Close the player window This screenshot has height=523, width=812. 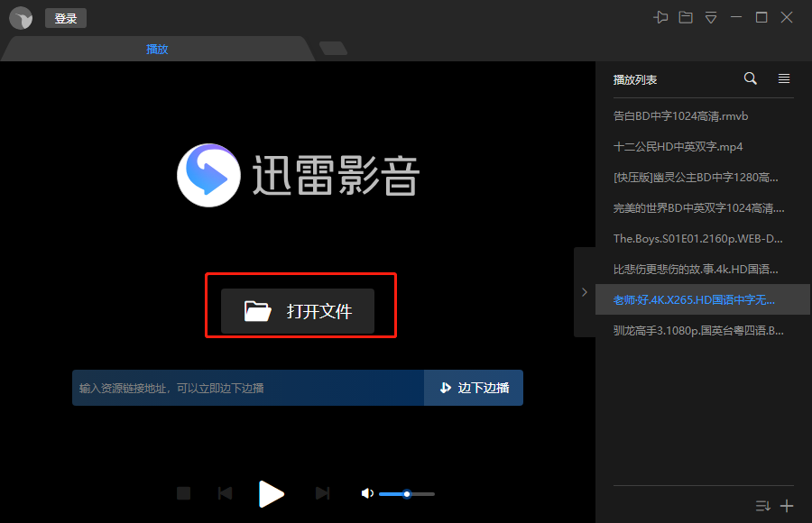[x=787, y=17]
